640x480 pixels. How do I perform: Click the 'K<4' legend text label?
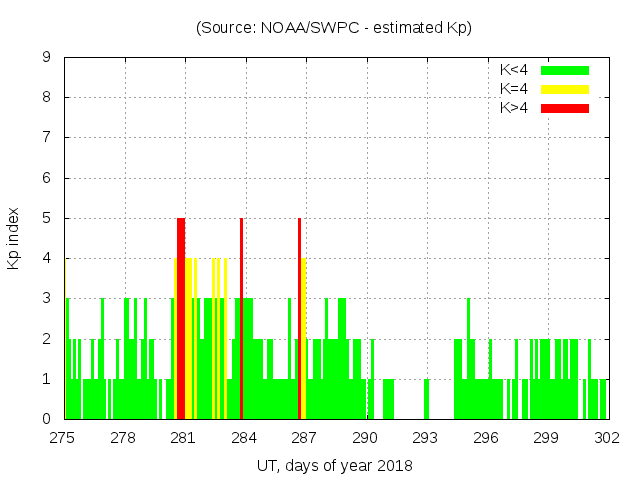click(514, 70)
